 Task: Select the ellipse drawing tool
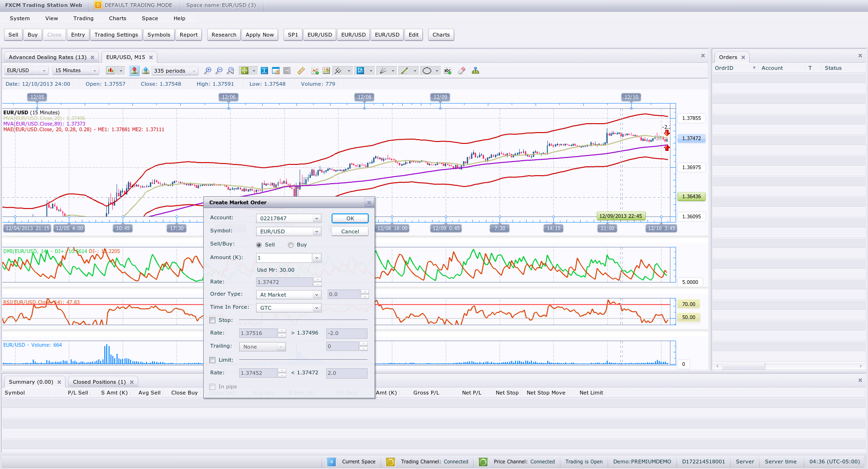pyautogui.click(x=427, y=71)
